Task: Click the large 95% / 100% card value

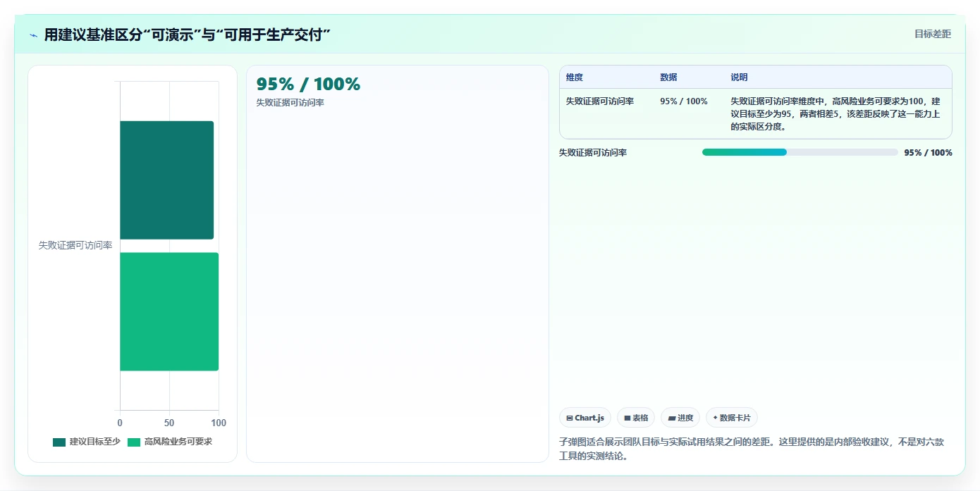Action: click(308, 85)
